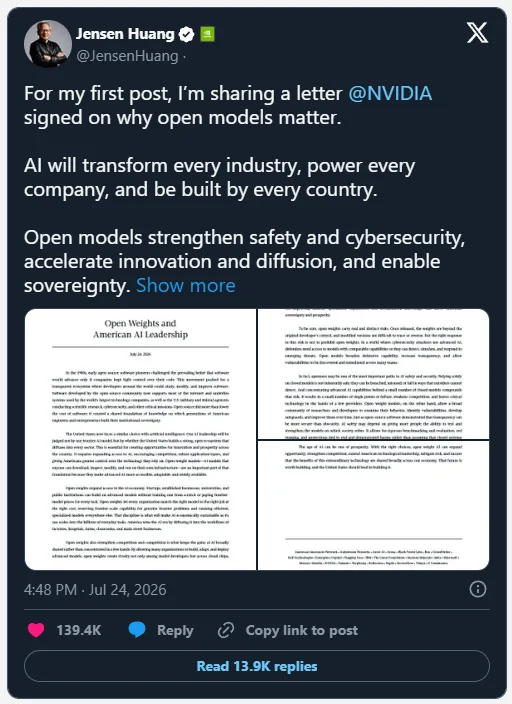This screenshot has width=512, height=704.
Task: Click the Jensen Huang display name
Action: (x=125, y=34)
